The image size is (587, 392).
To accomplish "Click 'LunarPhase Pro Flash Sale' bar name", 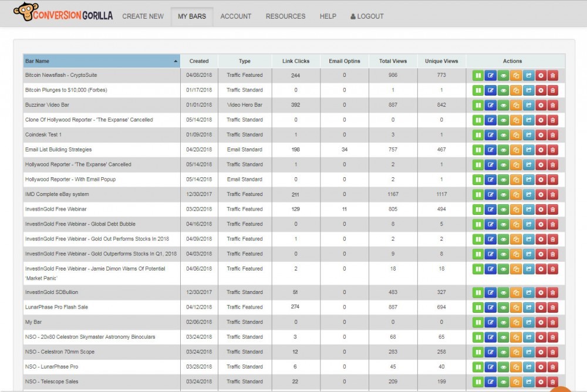I will pos(56,307).
